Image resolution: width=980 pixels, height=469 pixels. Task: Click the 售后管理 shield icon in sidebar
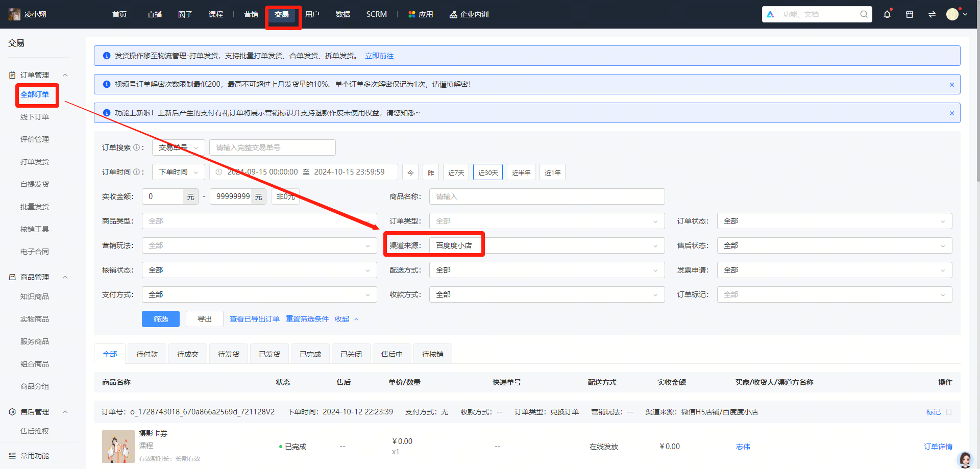point(12,412)
